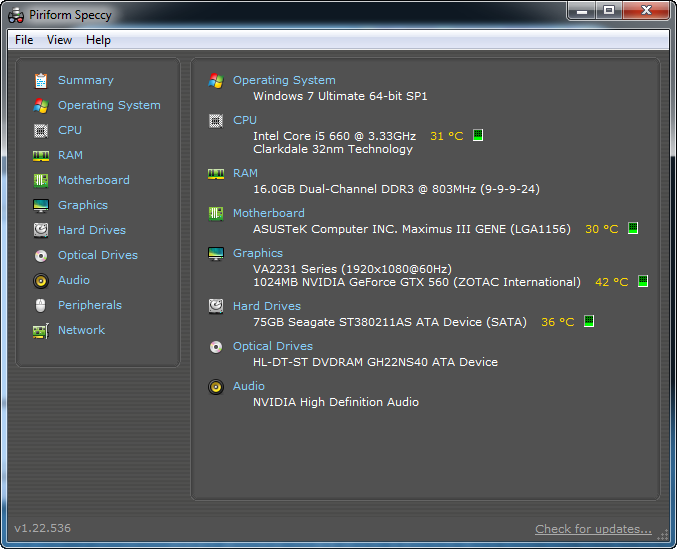Viewport: 677px width, 549px height.
Task: Select Graphics in the sidebar
Action: click(83, 205)
